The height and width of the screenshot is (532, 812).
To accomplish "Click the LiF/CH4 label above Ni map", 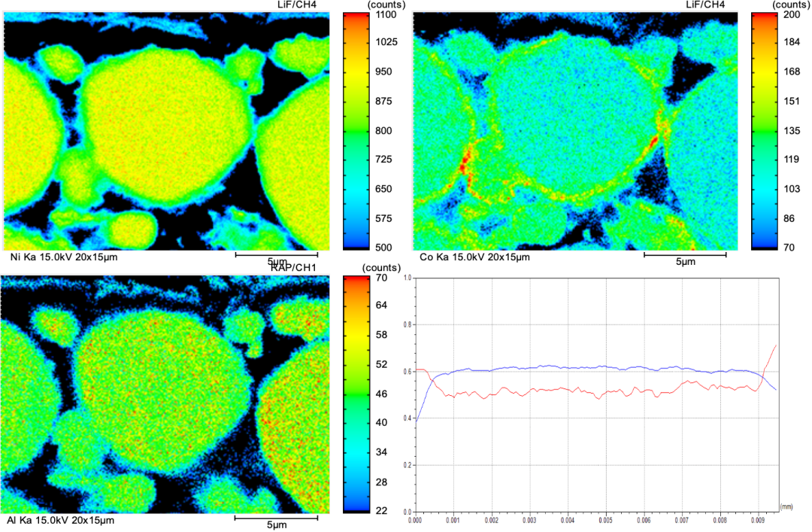I will pos(296,5).
